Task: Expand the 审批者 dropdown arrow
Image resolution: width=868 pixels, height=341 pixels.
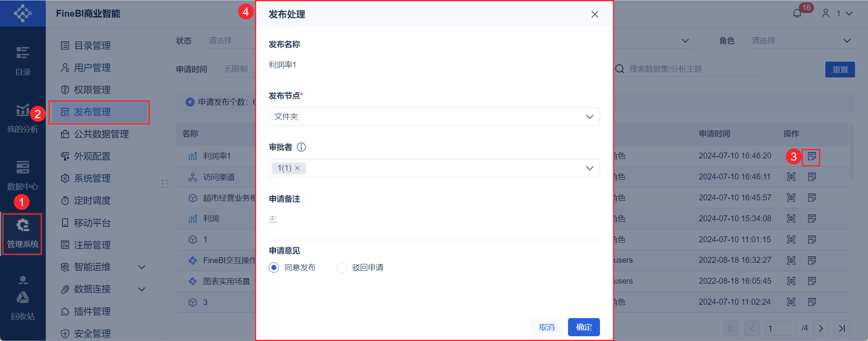Action: tap(589, 168)
